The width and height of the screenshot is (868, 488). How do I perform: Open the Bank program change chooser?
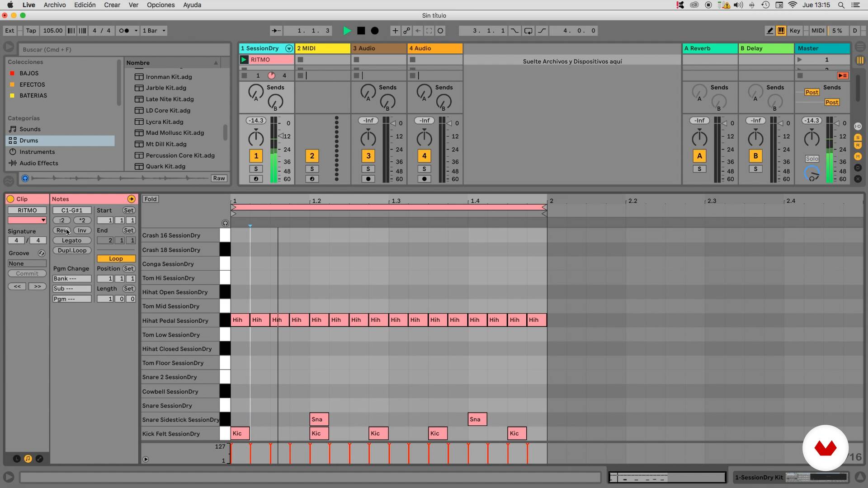coord(72,279)
